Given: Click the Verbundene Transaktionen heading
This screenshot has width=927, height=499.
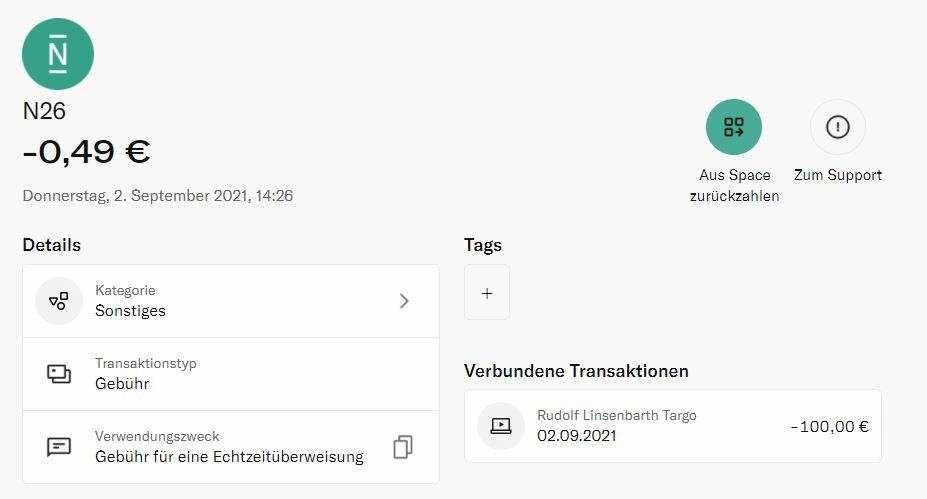Looking at the screenshot, I should pos(576,371).
